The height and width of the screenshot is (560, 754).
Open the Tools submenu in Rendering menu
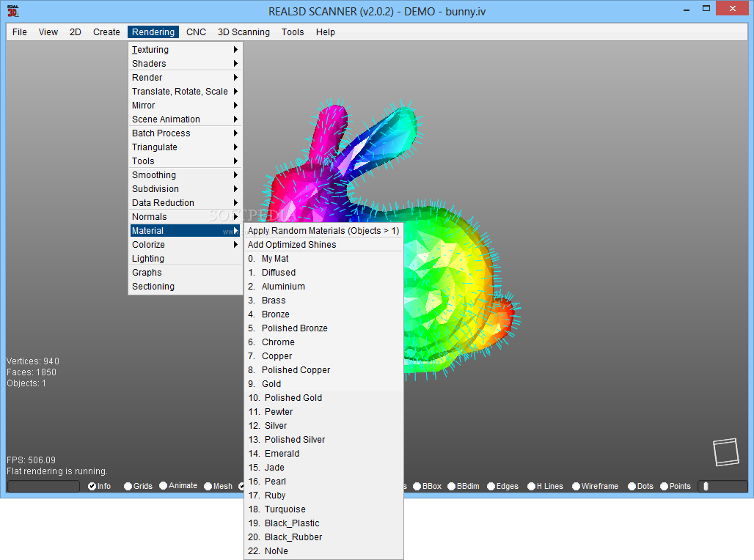coord(185,161)
